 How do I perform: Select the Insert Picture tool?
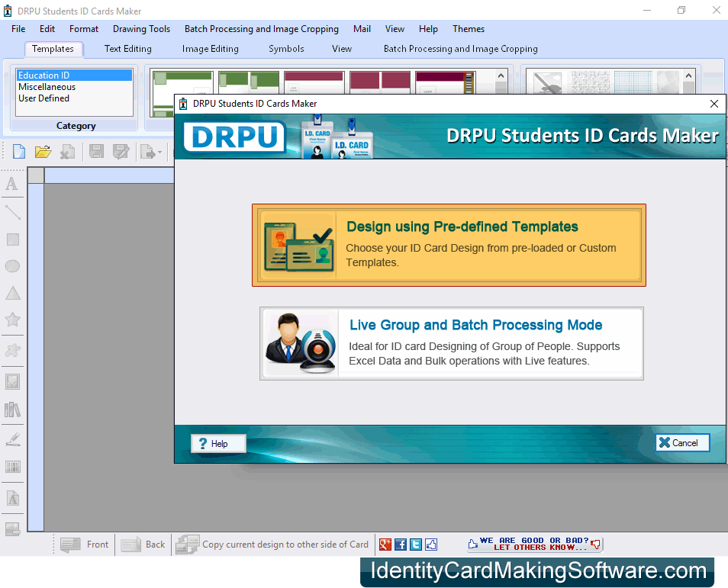12,381
